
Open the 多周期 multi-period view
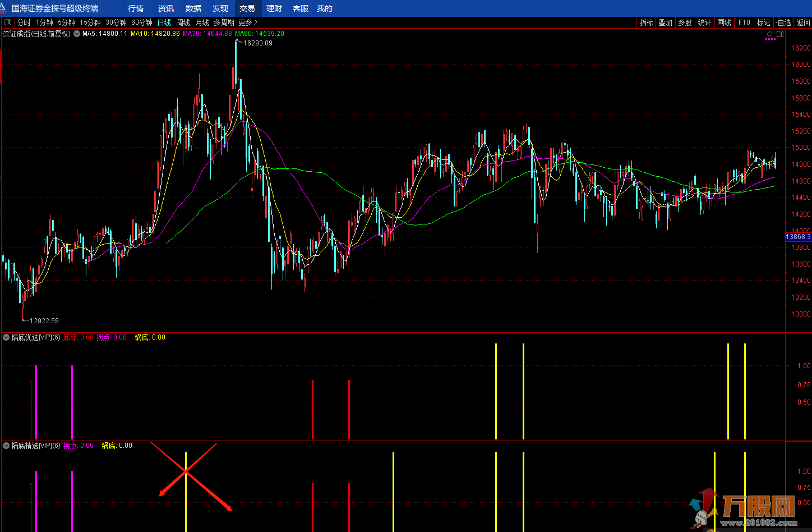coord(224,23)
